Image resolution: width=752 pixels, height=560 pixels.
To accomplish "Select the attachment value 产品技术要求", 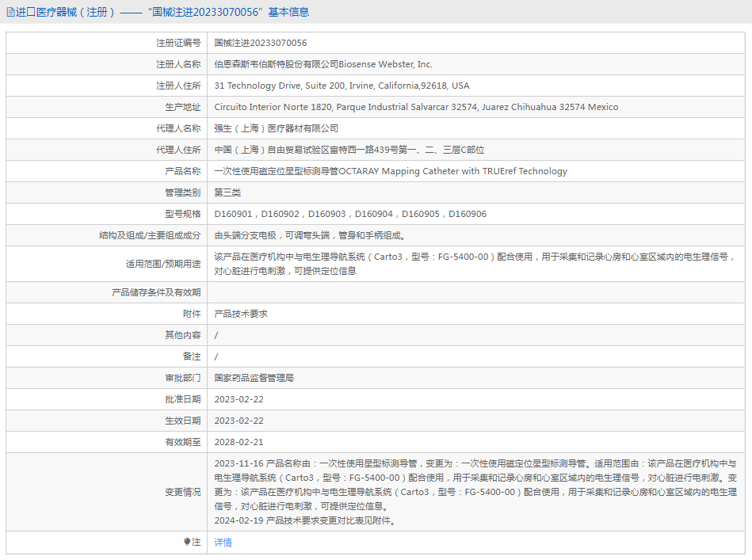I will click(x=241, y=314).
